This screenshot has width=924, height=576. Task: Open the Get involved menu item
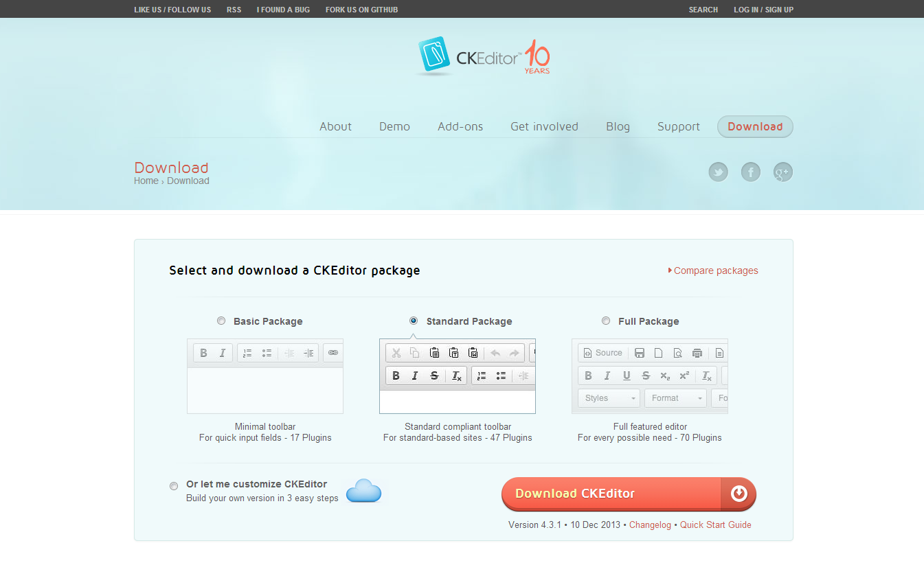click(x=544, y=126)
